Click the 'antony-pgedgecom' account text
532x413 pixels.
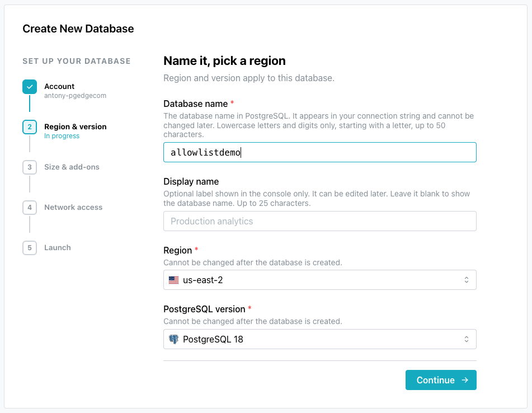75,96
